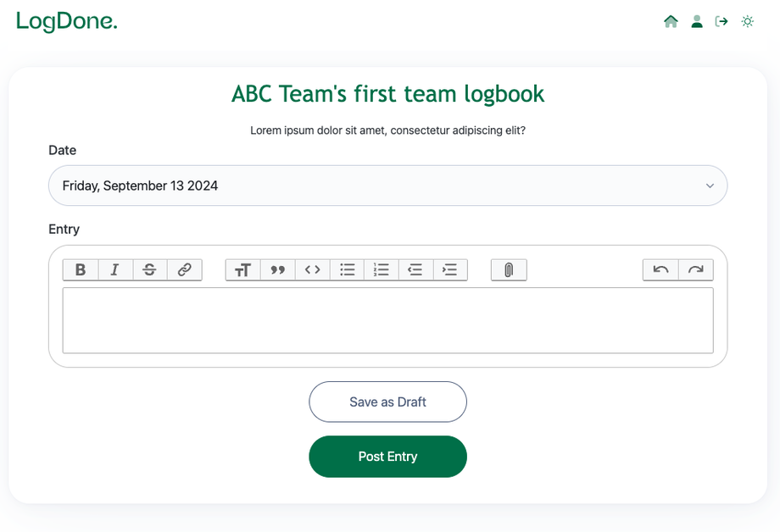Apply italic formatting to entry text
Screen dimensions: 780x532
point(115,270)
